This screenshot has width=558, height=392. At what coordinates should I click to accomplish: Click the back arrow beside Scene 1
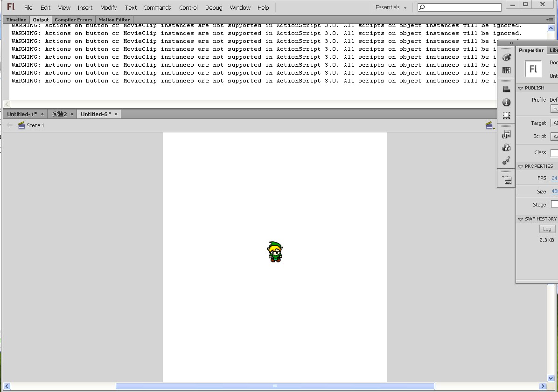10,125
